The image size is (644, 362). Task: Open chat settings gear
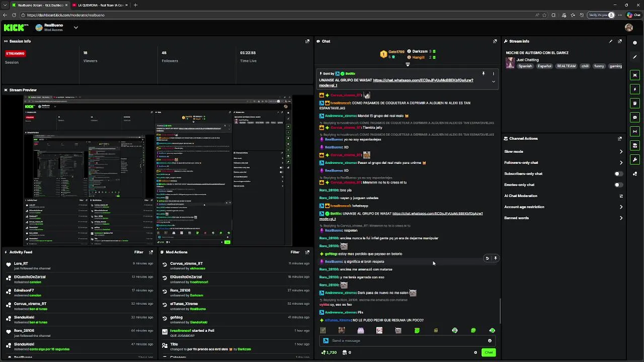(x=475, y=352)
